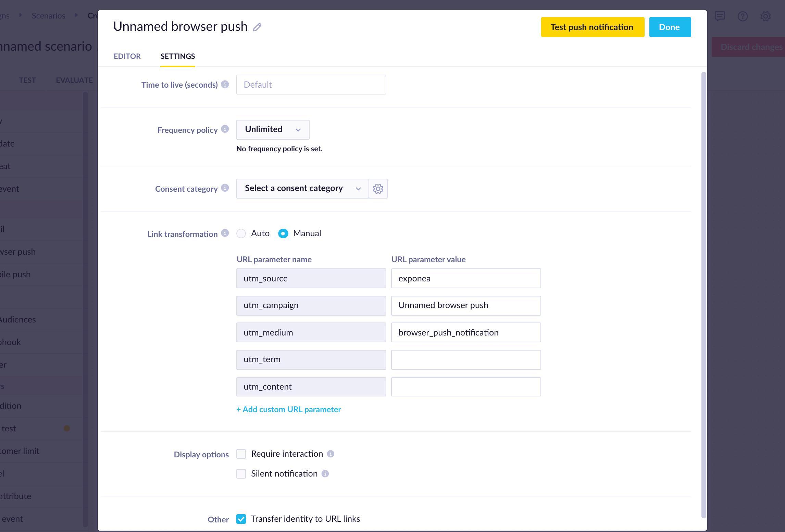Select Auto link transformation
Viewport: 785px width, 532px height.
(241, 233)
